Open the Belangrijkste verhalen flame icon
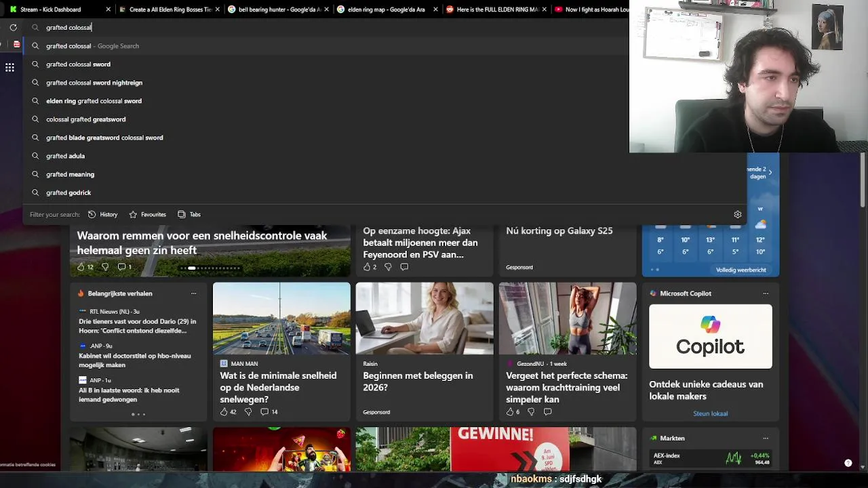The height and width of the screenshot is (488, 868). [x=81, y=293]
